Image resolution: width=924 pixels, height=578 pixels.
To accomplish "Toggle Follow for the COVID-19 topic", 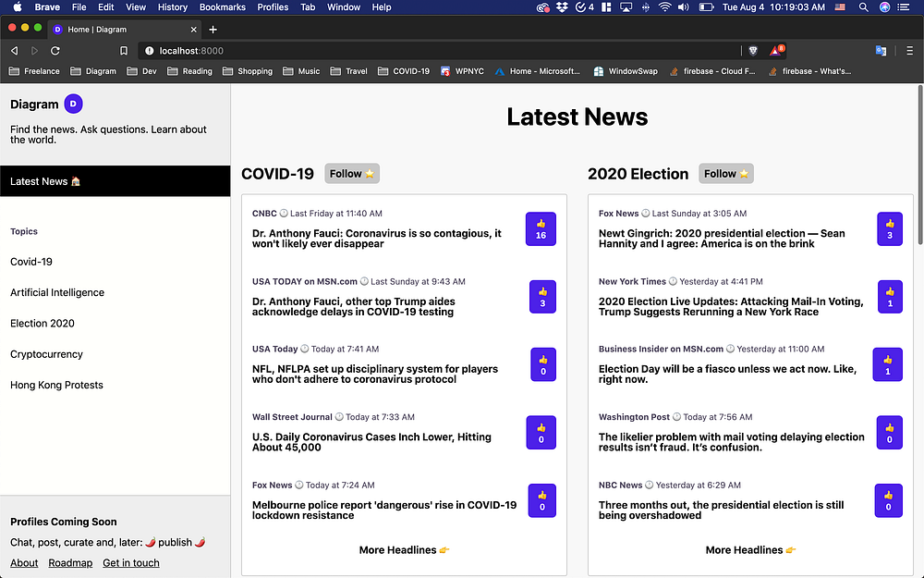I will point(351,173).
